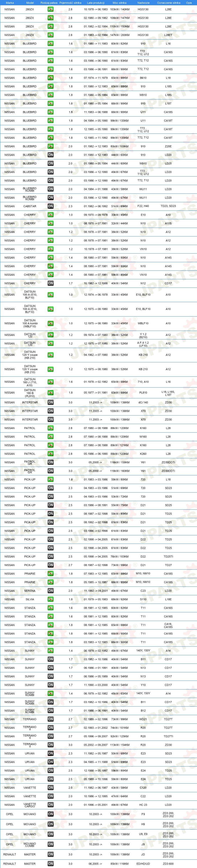197x868 pixels.
Task: Click petrol icon in Prairie 07.1983 row
Action: click(50, 573)
